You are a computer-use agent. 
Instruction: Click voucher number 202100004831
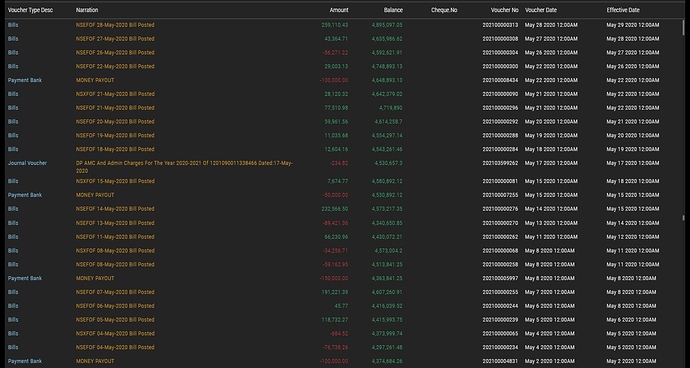[x=500, y=361]
